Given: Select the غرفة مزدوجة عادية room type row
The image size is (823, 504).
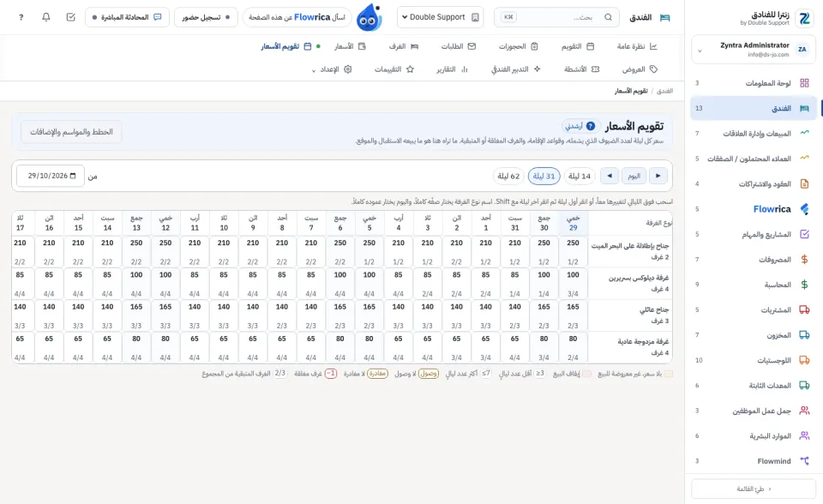Looking at the screenshot, I should tap(630, 347).
